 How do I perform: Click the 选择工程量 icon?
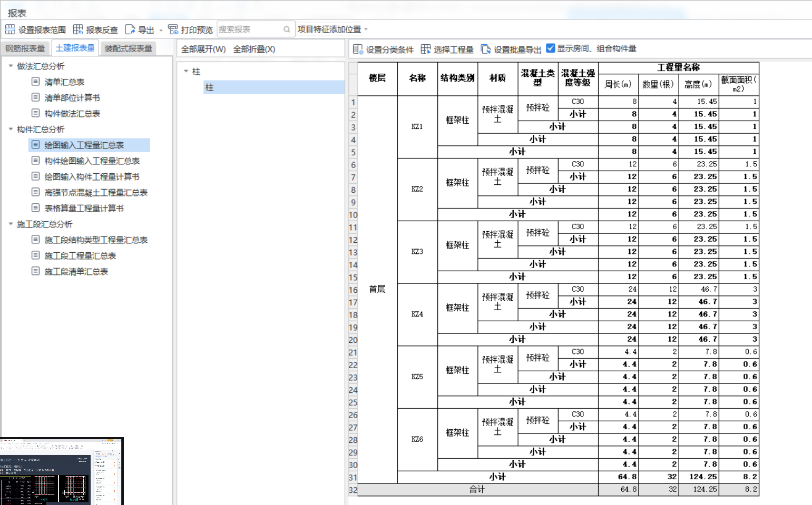[x=426, y=49]
